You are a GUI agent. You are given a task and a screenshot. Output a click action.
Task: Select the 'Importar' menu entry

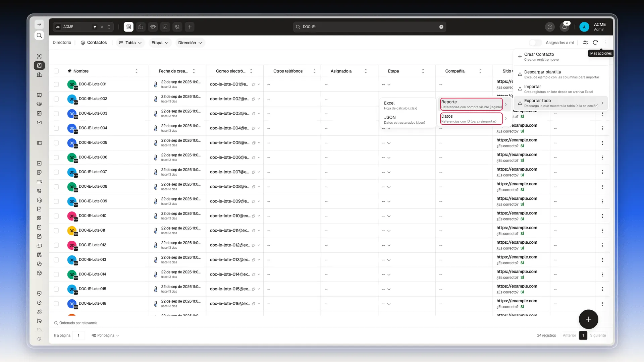tap(561, 89)
